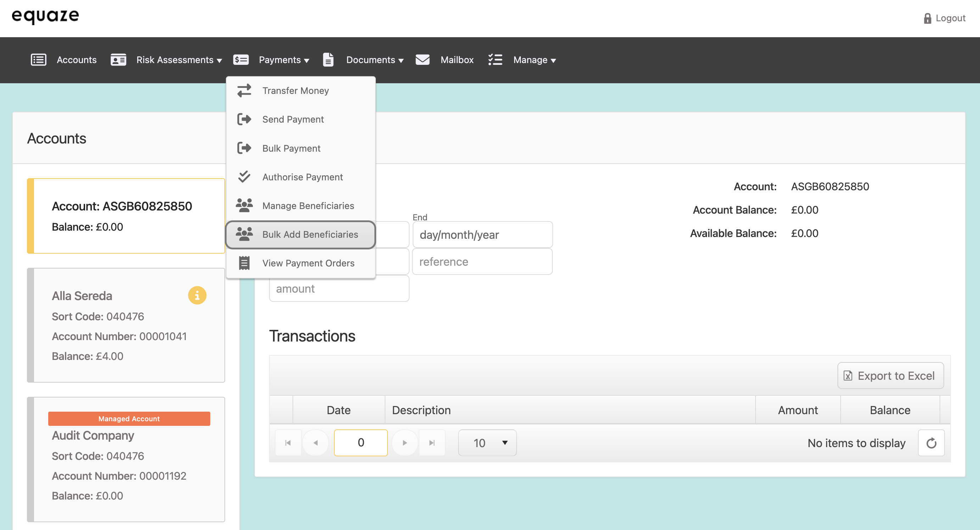This screenshot has height=530, width=980.
Task: Click the Authorise Payment checkmark icon
Action: click(x=244, y=177)
